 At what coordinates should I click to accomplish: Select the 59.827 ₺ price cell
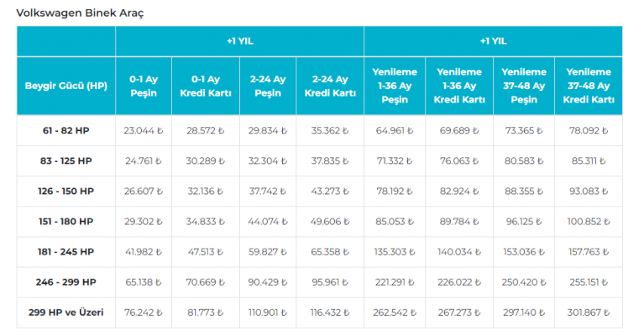268,252
